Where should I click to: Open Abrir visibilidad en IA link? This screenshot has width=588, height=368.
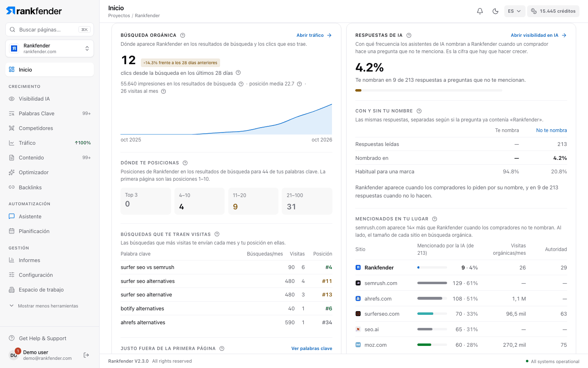(x=539, y=35)
